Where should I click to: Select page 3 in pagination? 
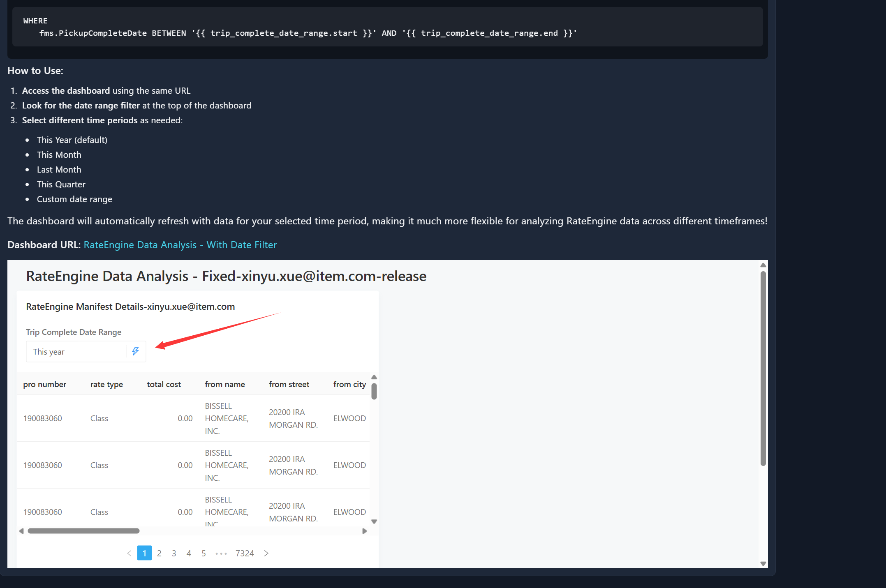coord(174,553)
